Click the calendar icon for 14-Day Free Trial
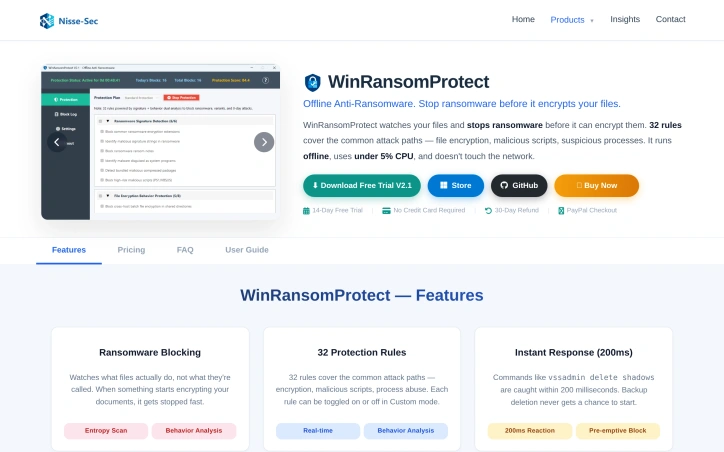The width and height of the screenshot is (724, 452). (306, 211)
